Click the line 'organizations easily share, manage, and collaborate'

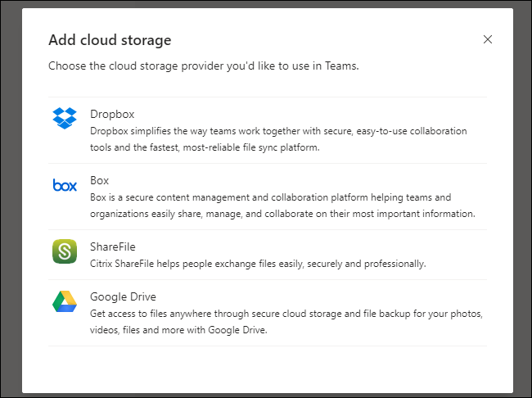coord(282,214)
